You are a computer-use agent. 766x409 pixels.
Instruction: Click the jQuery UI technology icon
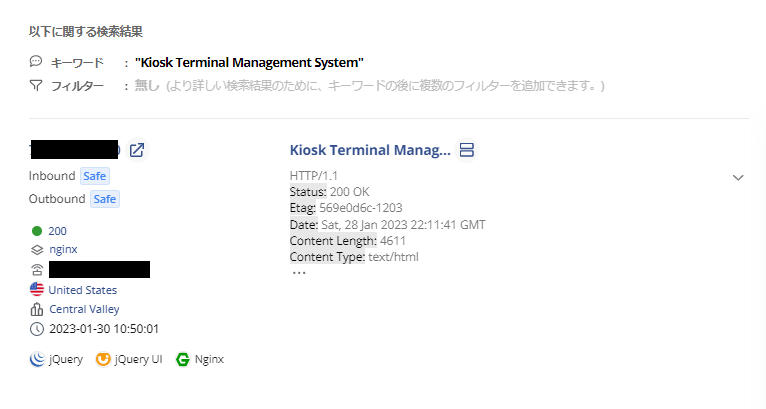point(103,359)
